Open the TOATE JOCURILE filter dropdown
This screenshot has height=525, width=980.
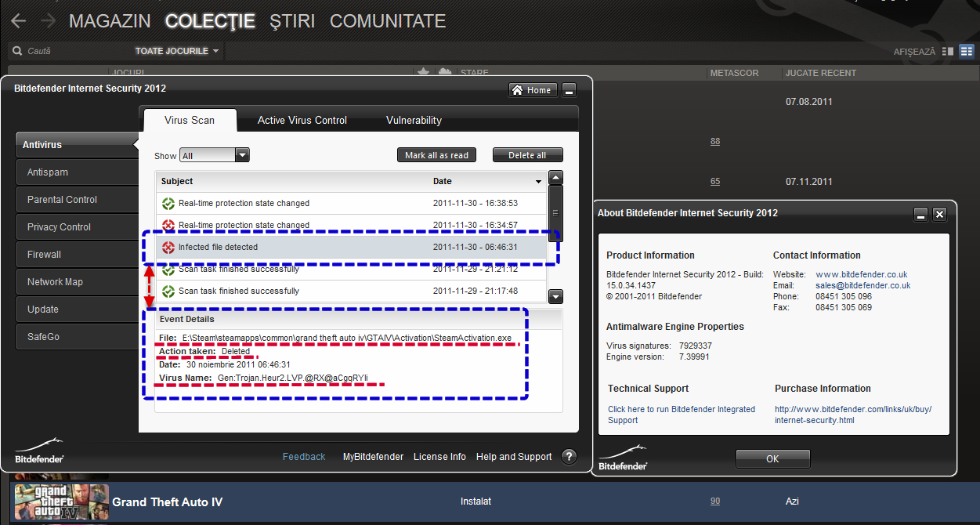click(177, 51)
